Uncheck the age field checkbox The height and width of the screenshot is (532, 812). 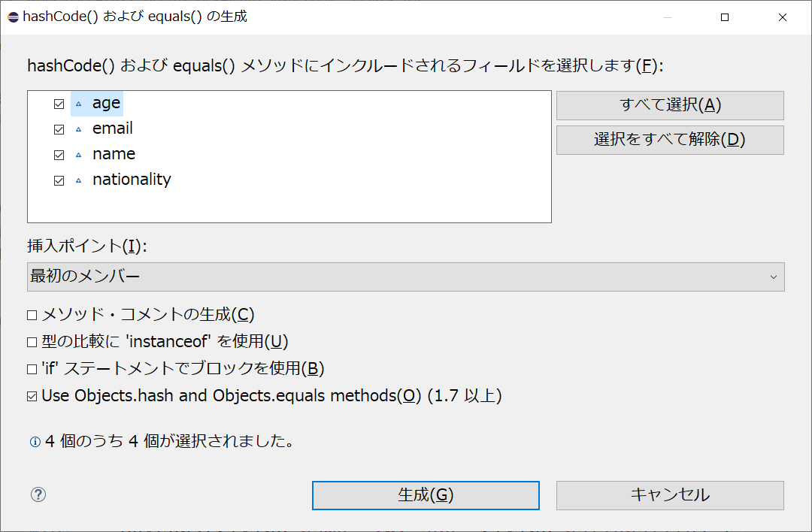pos(58,103)
